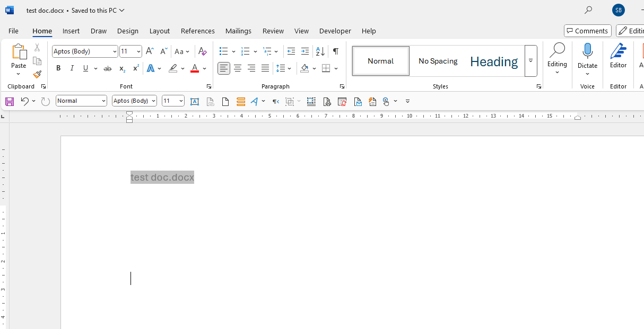
Task: Click the Format Painter brush icon
Action: click(37, 75)
